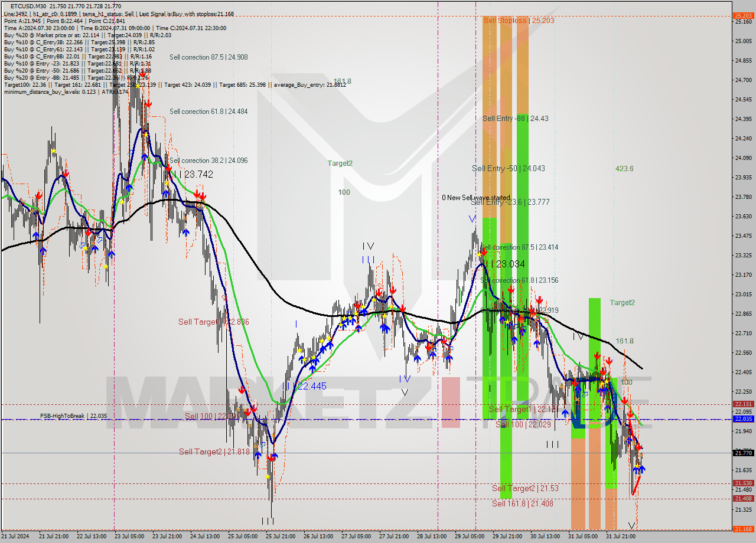Select the 23.742 price annotation
The height and width of the screenshot is (543, 756).
point(198,175)
